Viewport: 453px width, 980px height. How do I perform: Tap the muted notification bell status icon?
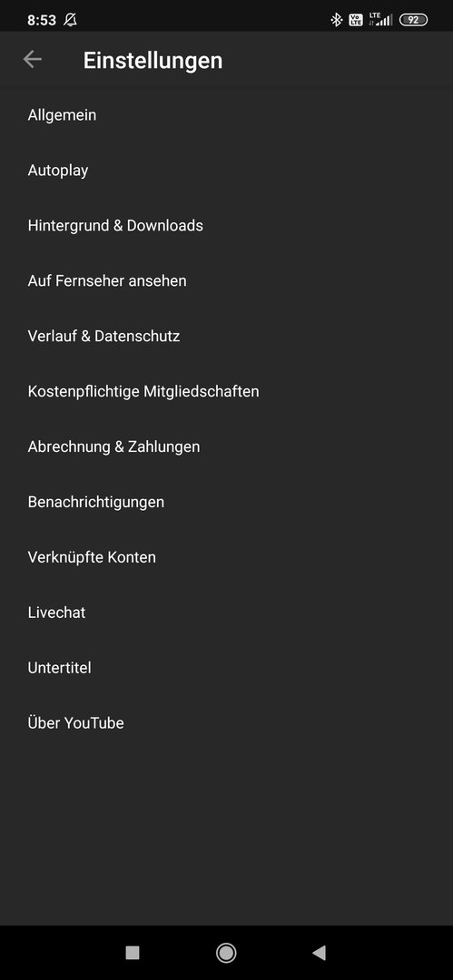tap(70, 20)
